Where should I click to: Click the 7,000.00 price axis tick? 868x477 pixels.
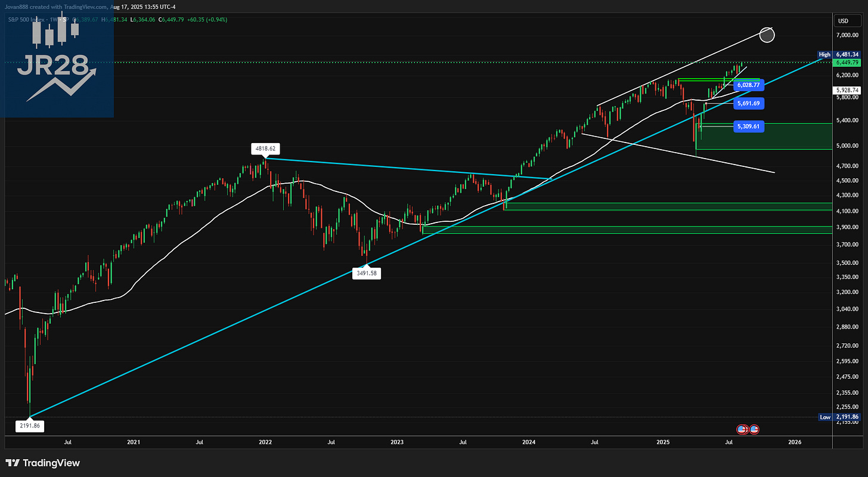coord(848,35)
